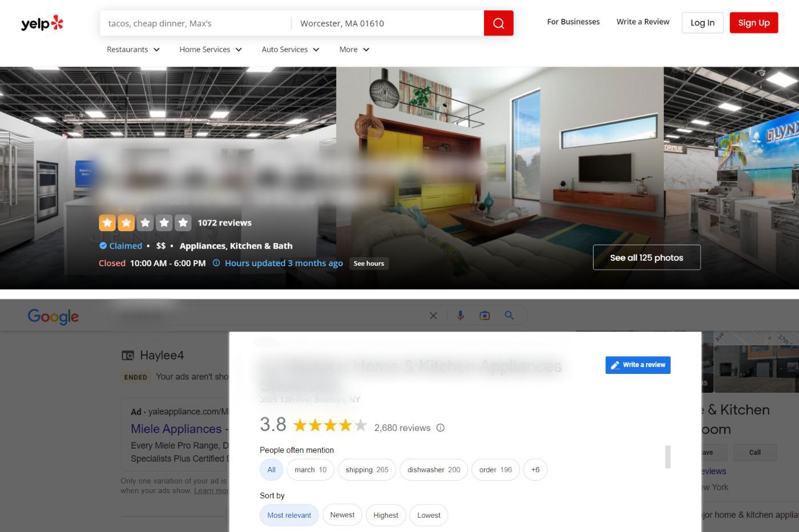Go to For Businesses
The width and height of the screenshot is (799, 532).
[x=573, y=22]
